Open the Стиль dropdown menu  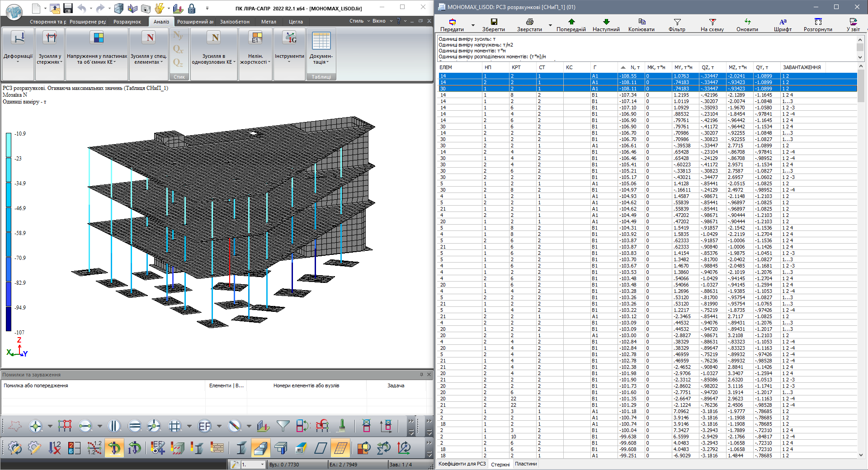point(359,21)
